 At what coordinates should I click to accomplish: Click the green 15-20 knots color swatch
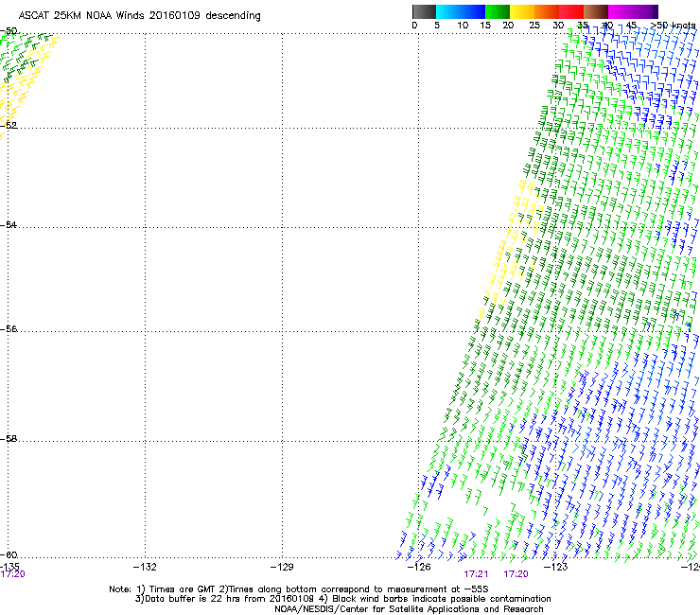tap(498, 11)
